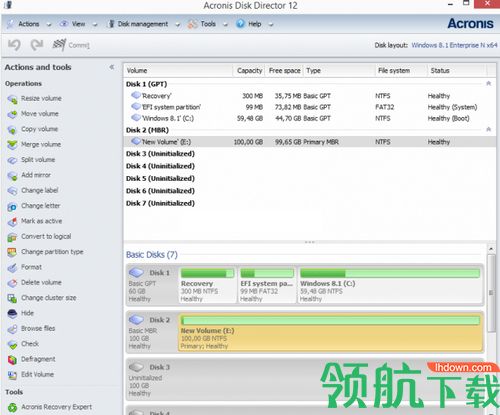Screen dimensions: 500x415
Task: Click the Basic Disks scrollbar up arrow
Action: tap(491, 249)
